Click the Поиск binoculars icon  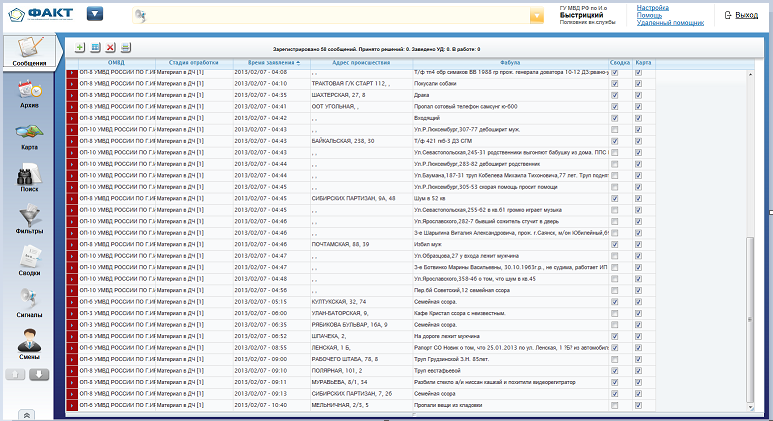point(28,178)
